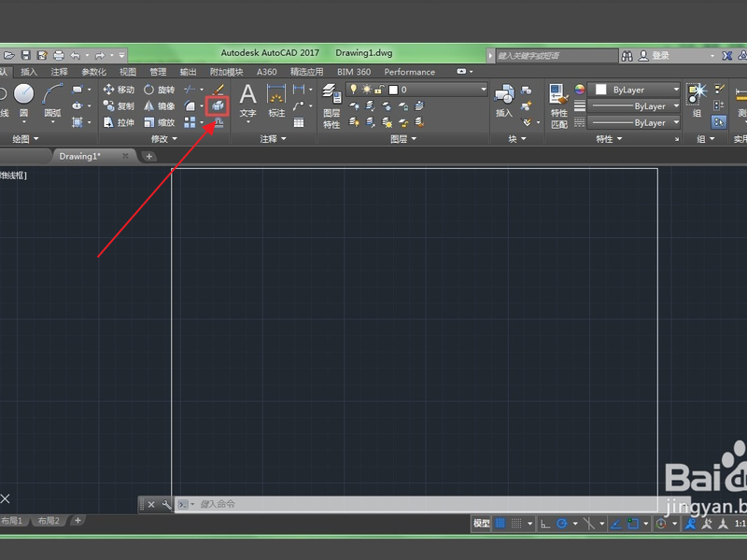Click the Open file icon in quick access toolbar
The height and width of the screenshot is (560, 747).
(9, 56)
